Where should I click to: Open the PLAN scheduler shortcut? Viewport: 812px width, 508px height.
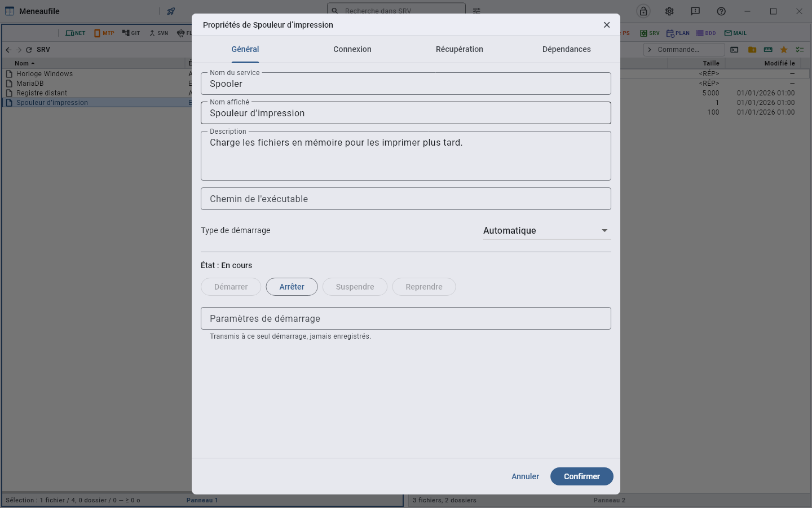678,33
